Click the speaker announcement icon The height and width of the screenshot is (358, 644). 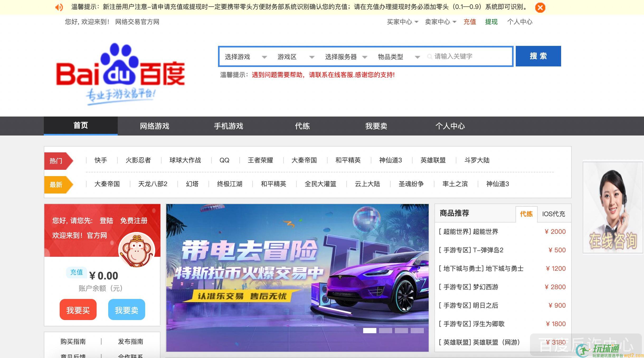(59, 7)
